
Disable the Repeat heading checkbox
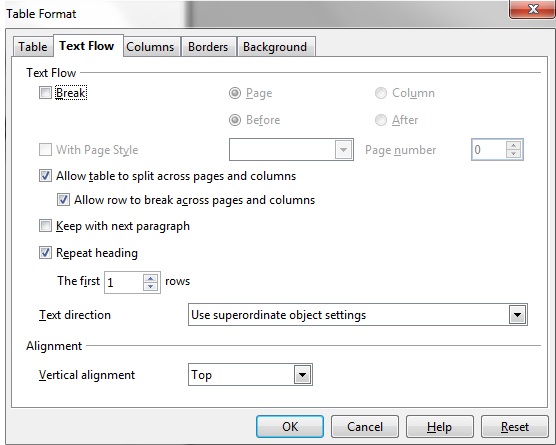coord(45,253)
